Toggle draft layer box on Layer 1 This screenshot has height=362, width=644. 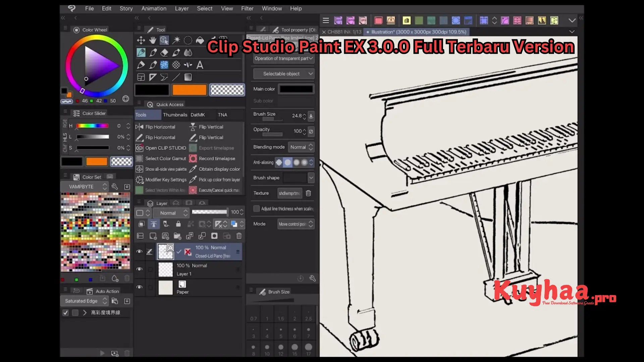150,269
